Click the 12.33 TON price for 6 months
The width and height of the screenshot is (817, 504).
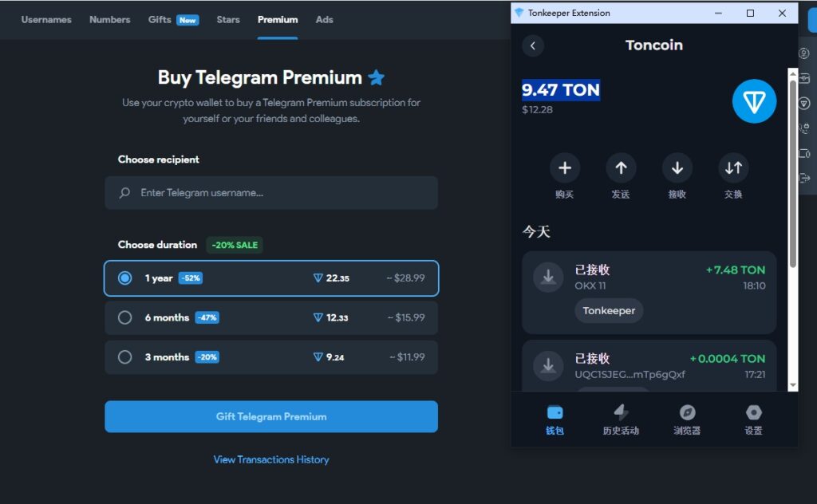tap(331, 317)
